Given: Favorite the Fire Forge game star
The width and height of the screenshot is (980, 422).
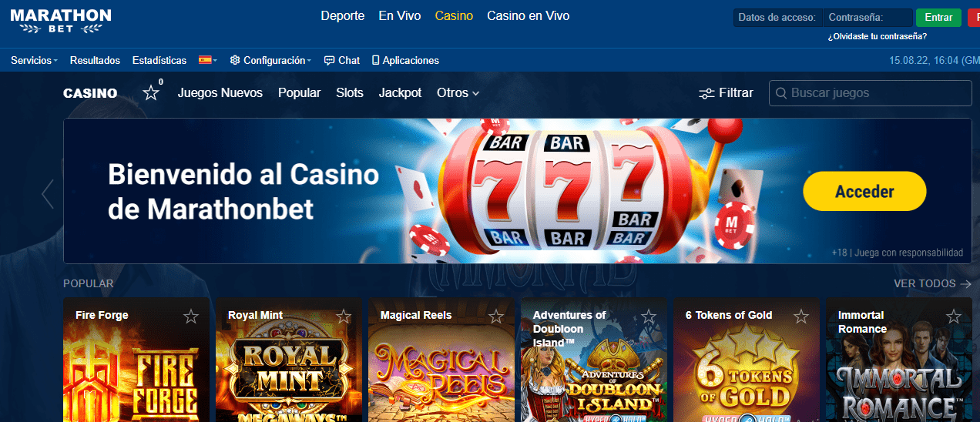Looking at the screenshot, I should coord(191,316).
